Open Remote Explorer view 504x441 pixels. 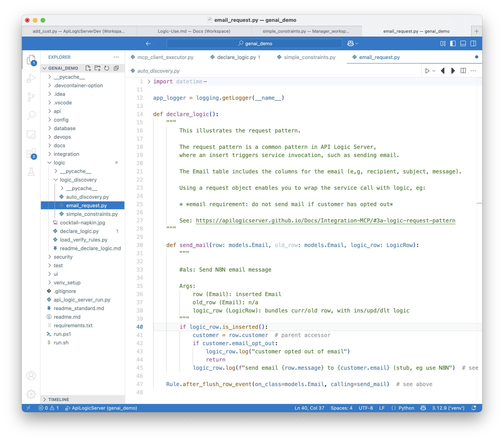click(x=31, y=135)
